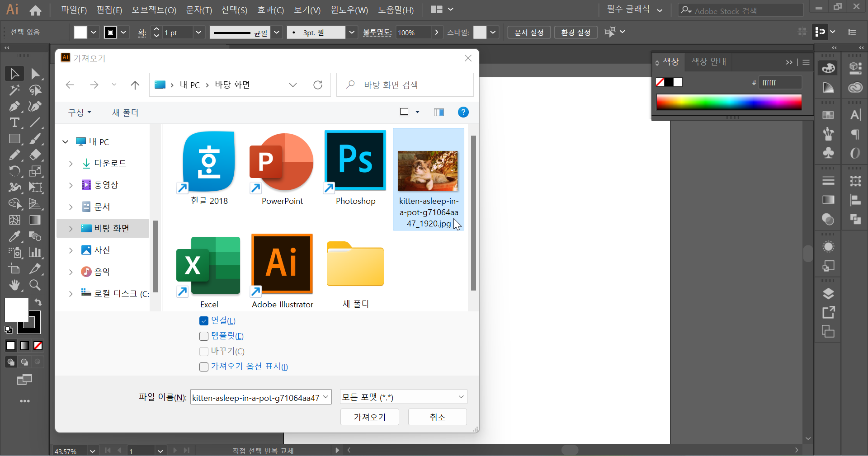
Task: Open the 파일(F) menu
Action: [74, 10]
